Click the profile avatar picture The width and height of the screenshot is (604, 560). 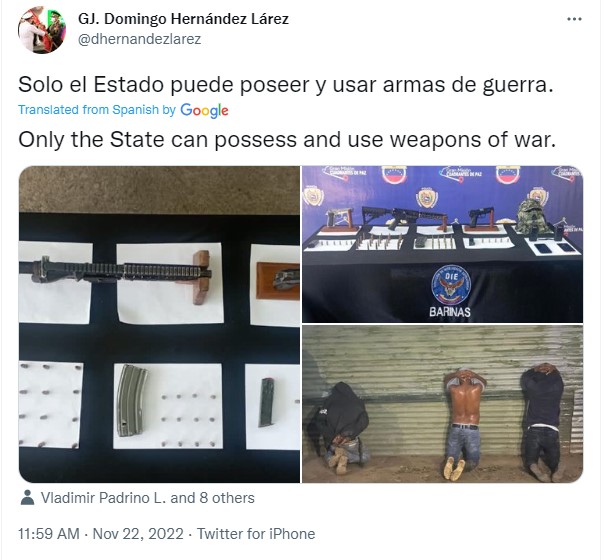click(x=42, y=30)
